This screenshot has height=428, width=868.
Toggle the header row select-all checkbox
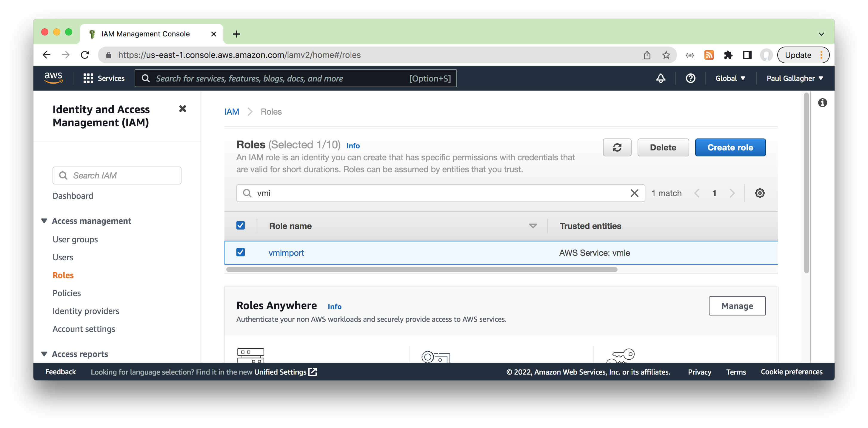[241, 225]
